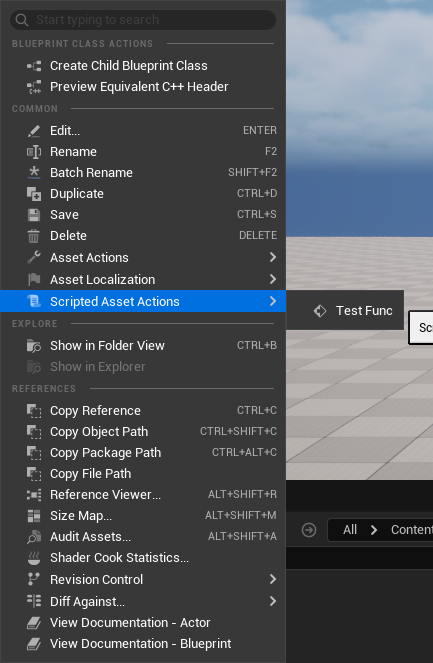Image resolution: width=433 pixels, height=663 pixels.
Task: Open Shader Cook Statistics...
Action: (x=143, y=558)
